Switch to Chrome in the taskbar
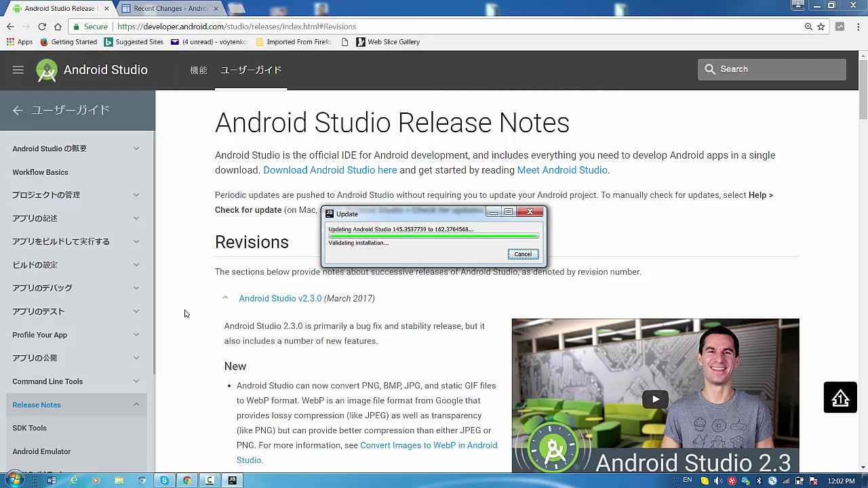The width and height of the screenshot is (868, 488). click(187, 481)
